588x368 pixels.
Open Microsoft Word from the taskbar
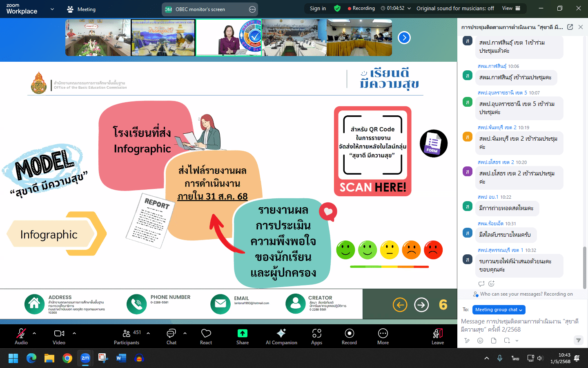pos(121,359)
